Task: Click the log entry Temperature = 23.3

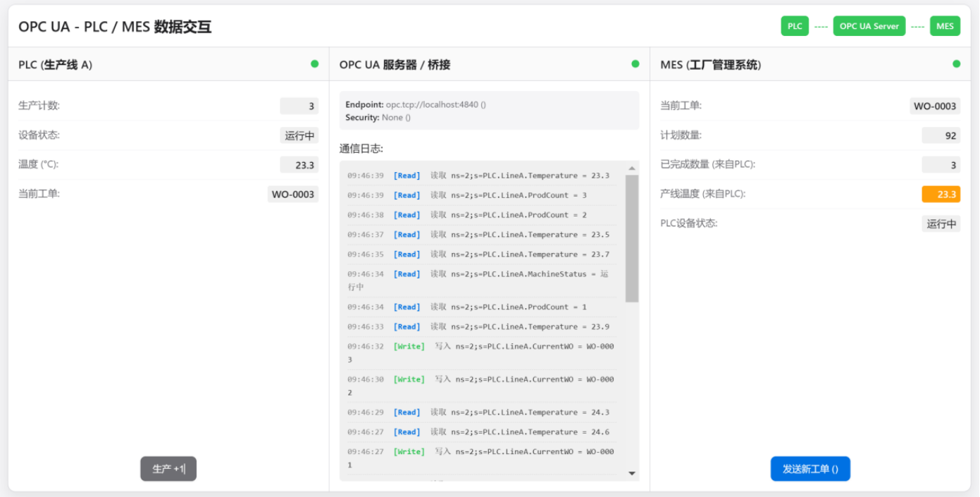Action: coord(482,176)
